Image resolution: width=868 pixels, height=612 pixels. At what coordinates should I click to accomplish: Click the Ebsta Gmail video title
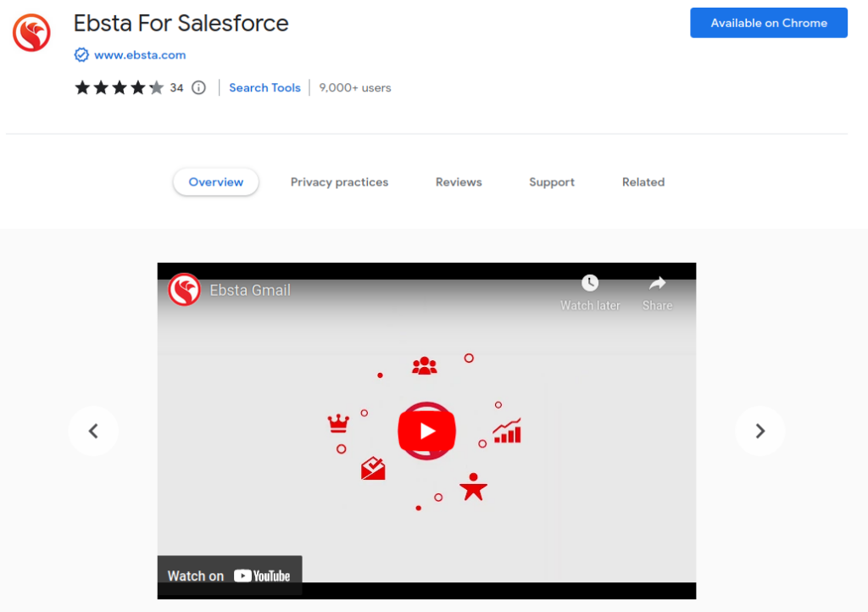[x=250, y=289]
